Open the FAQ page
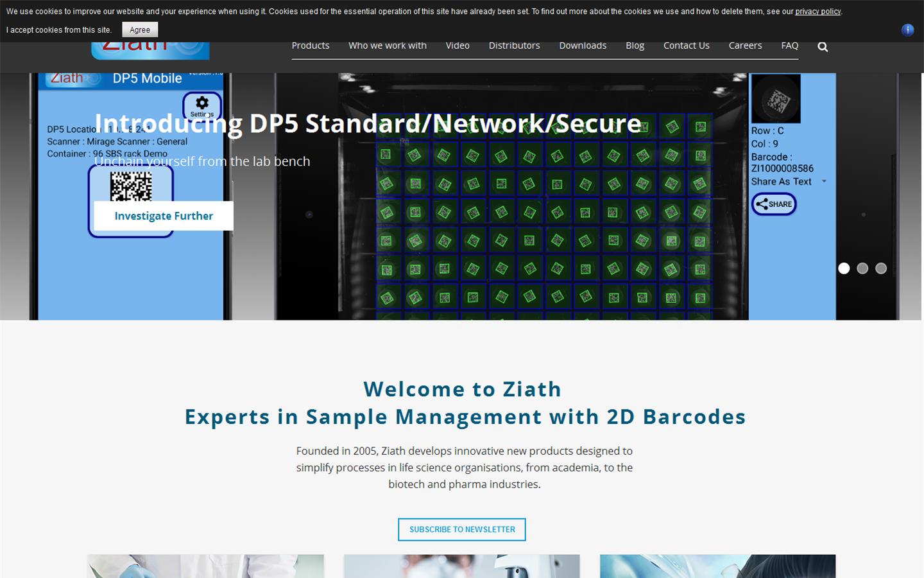This screenshot has width=924, height=578. (789, 46)
